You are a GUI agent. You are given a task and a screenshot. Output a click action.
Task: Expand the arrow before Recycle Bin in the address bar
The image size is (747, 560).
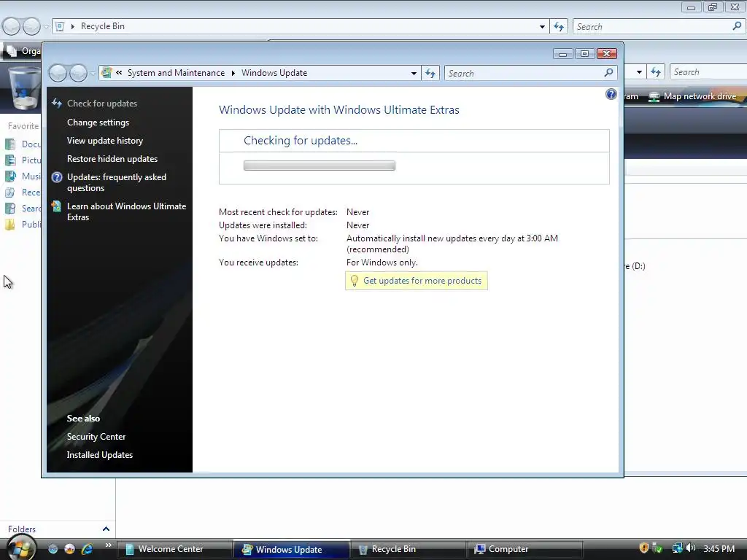tap(72, 26)
